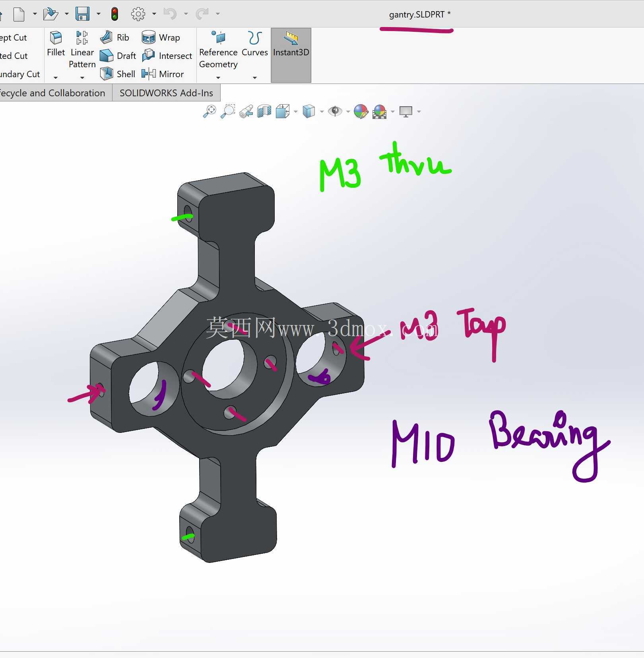Click the Display Style cube icon
This screenshot has height=658, width=644.
pyautogui.click(x=309, y=111)
